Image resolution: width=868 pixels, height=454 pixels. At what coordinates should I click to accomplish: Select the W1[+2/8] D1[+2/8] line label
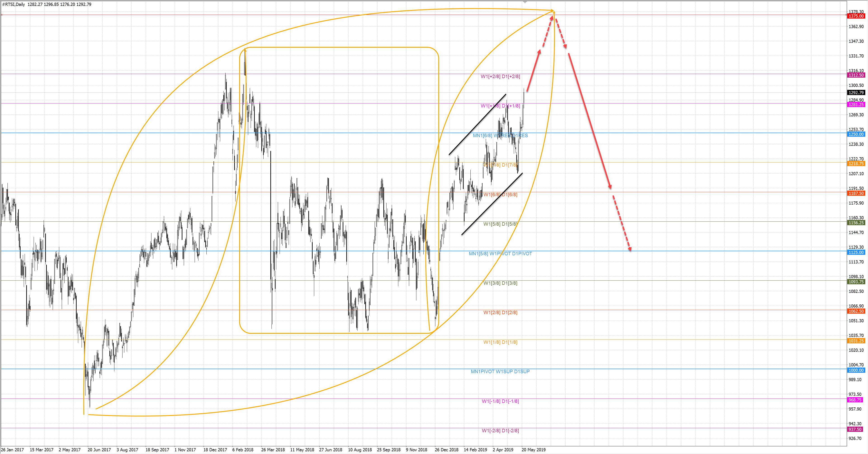pyautogui.click(x=500, y=76)
